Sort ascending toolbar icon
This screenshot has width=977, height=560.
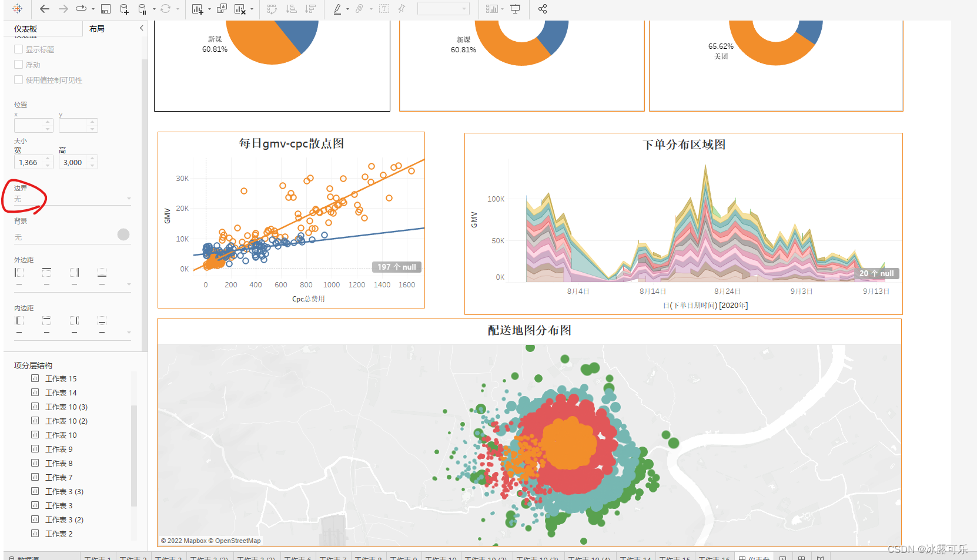click(x=291, y=9)
